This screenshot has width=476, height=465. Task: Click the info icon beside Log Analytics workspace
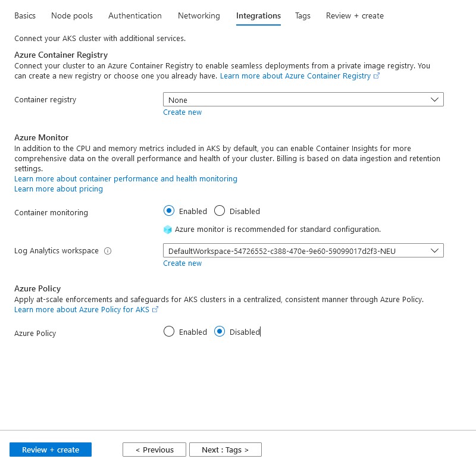108,251
